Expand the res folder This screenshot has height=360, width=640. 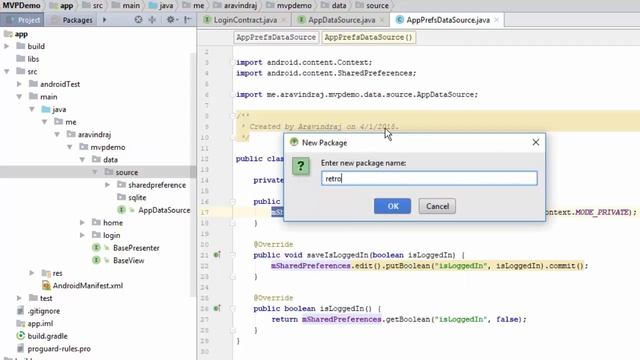[x=32, y=273]
